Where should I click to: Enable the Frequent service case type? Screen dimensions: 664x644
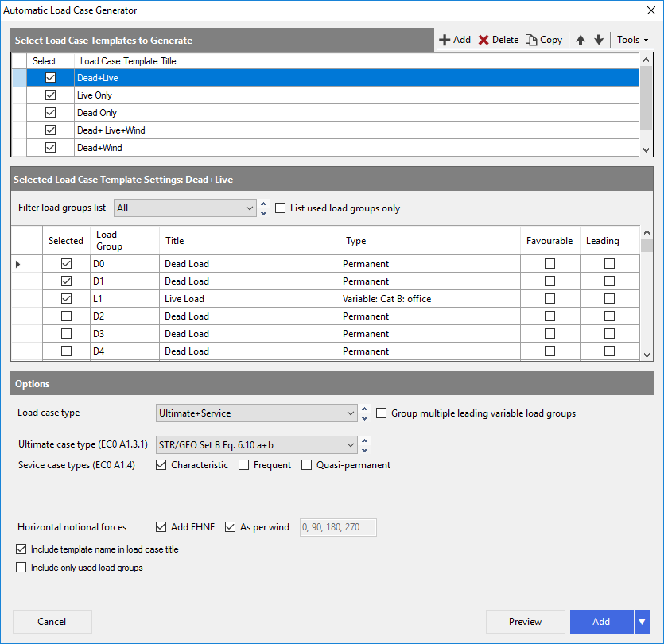coord(243,465)
